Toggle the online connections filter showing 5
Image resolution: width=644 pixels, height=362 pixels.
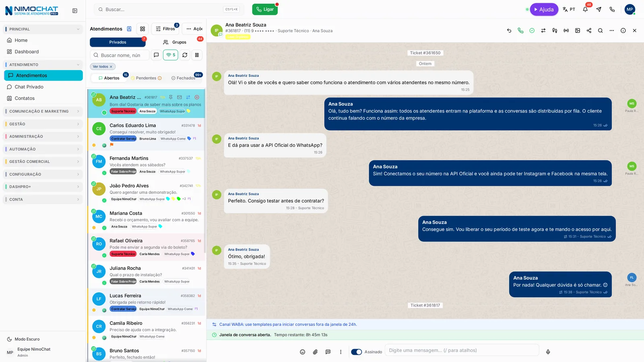(171, 55)
